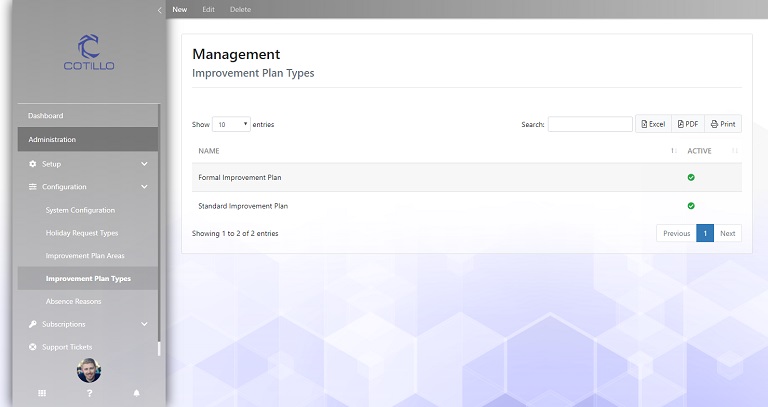The height and width of the screenshot is (407, 768).
Task: Focus the Search input field
Action: pos(590,124)
